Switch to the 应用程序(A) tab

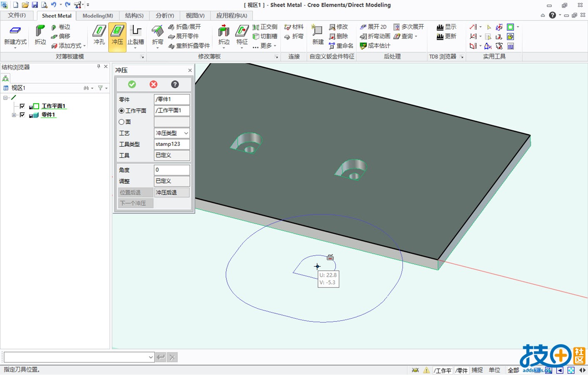[232, 15]
